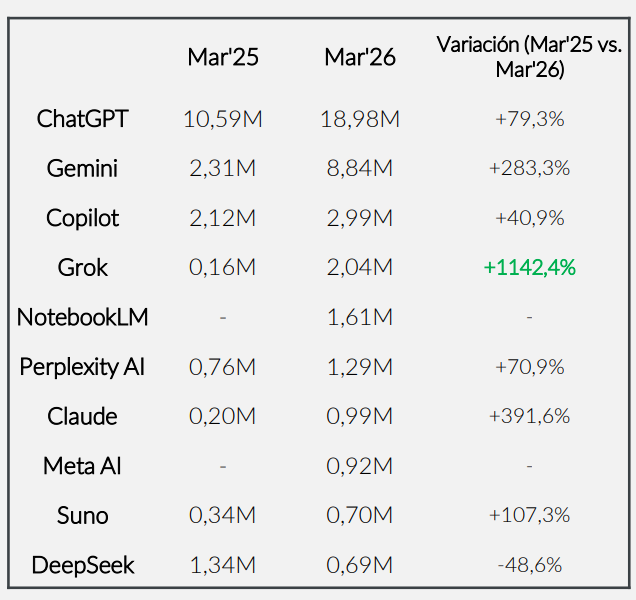This screenshot has width=636, height=600.
Task: Select the Variación column header
Action: (x=529, y=57)
